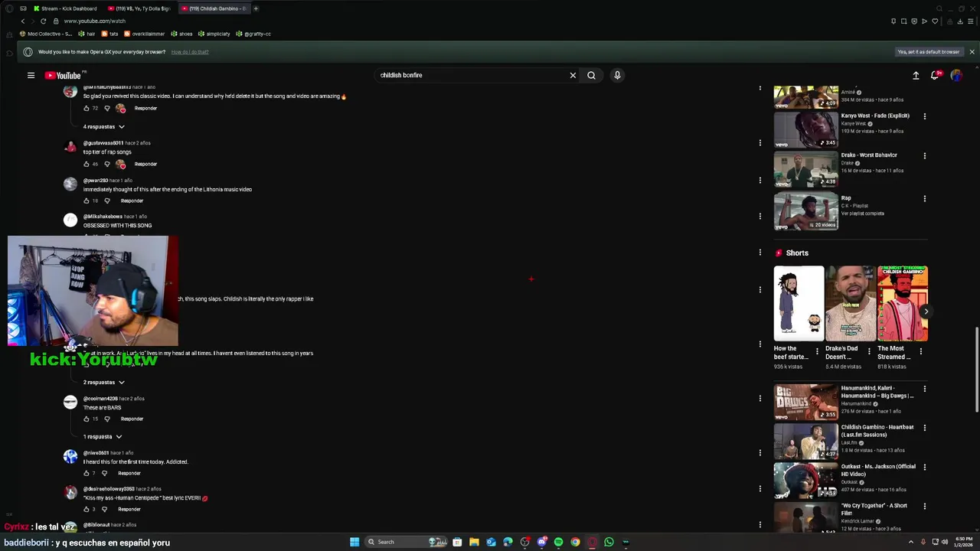Reply to 'These are BARS' comment
980x551 pixels.
132,419
